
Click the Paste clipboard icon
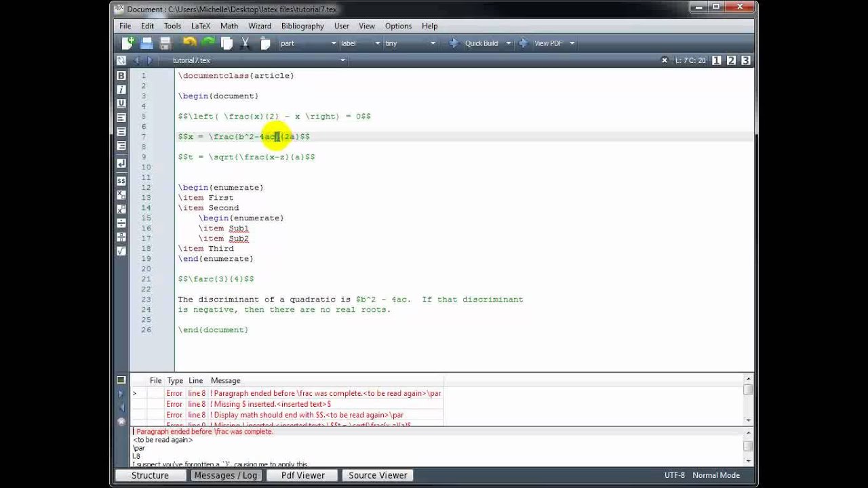(265, 43)
